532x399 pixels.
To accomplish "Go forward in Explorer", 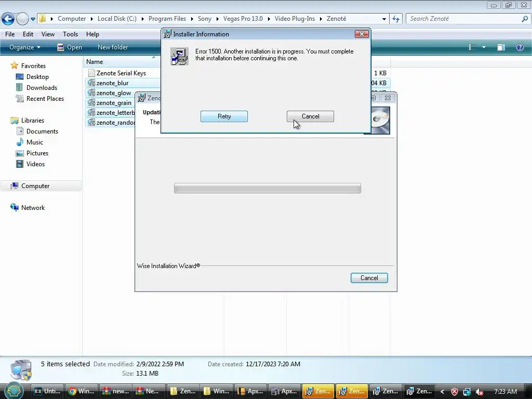I will pos(22,19).
